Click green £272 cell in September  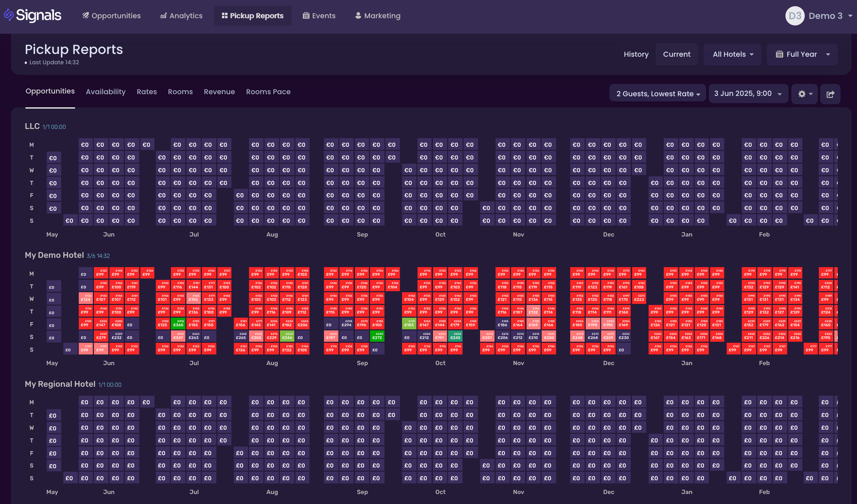(x=377, y=336)
